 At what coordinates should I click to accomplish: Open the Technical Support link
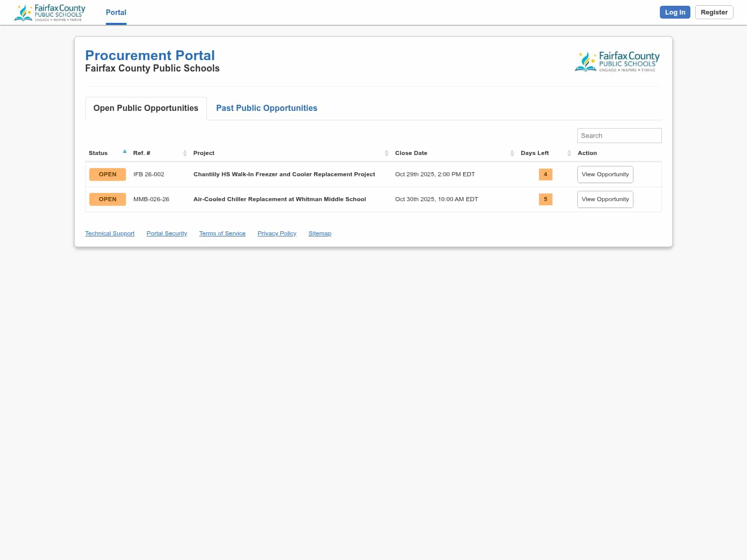pyautogui.click(x=109, y=233)
